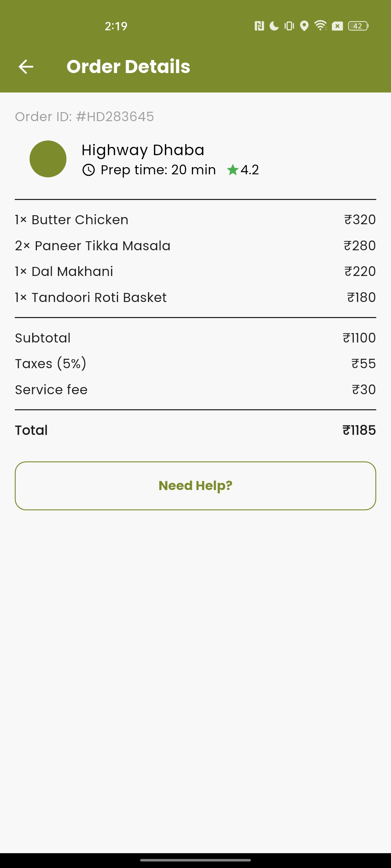This screenshot has width=391, height=868.
Task: Tap the battery level indicator
Action: (358, 26)
